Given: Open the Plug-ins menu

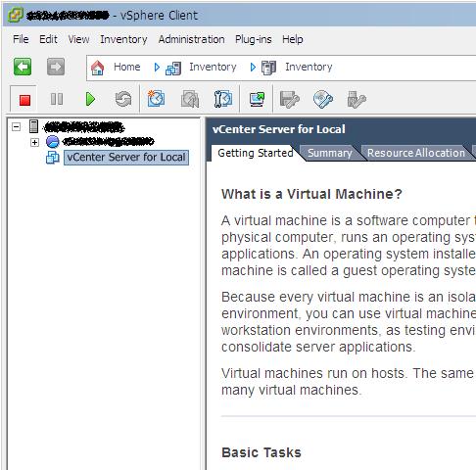Looking at the screenshot, I should click(x=254, y=39).
